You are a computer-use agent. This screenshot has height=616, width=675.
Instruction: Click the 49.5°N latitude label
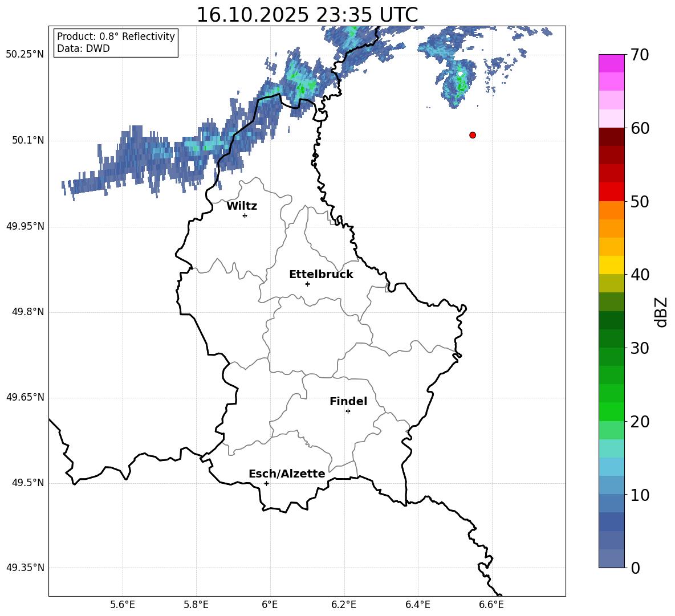tap(29, 483)
